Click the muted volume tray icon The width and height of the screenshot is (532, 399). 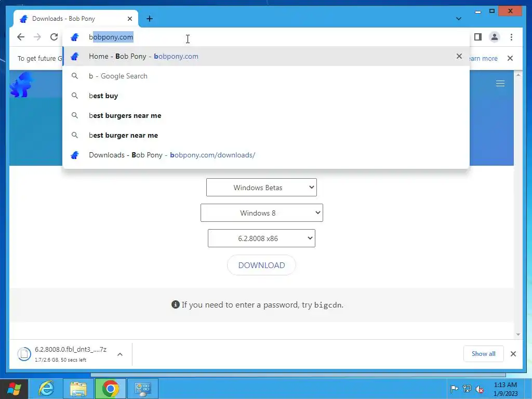click(x=480, y=389)
